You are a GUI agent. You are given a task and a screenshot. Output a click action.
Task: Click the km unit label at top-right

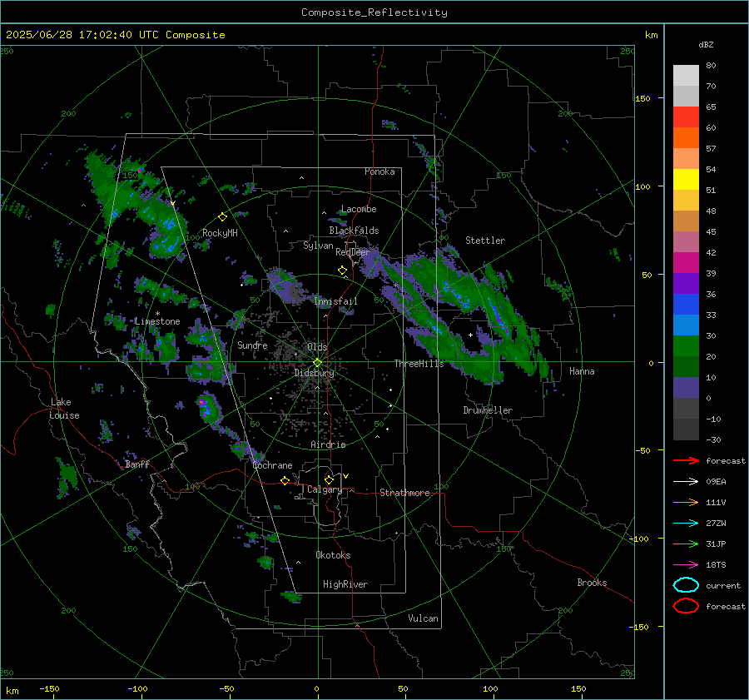[x=651, y=35]
